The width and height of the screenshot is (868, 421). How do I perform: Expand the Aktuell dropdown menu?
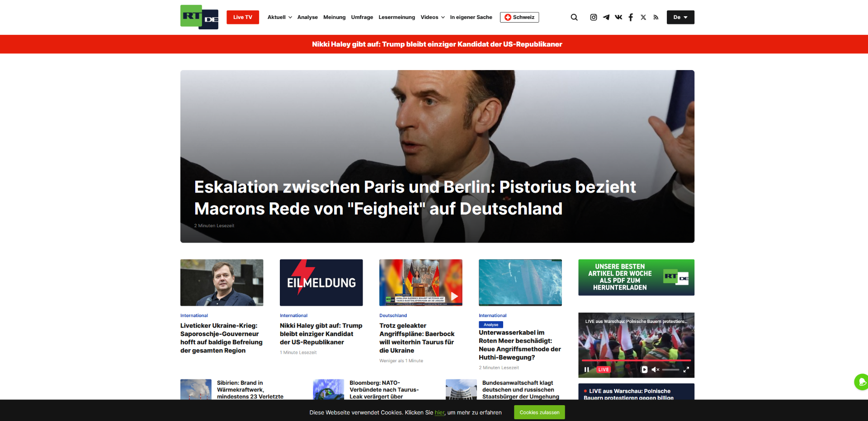click(x=279, y=17)
